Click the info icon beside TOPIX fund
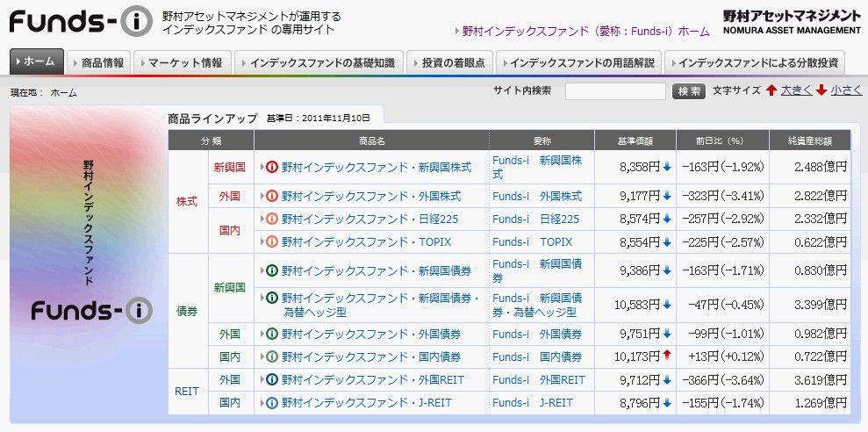This screenshot has height=432, width=868. [x=271, y=242]
